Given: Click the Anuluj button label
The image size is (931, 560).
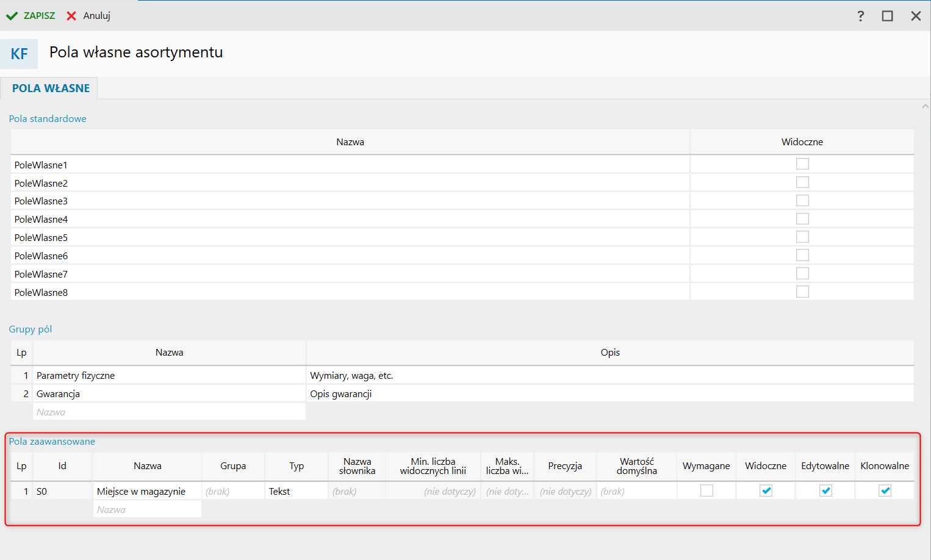Looking at the screenshot, I should 96,16.
